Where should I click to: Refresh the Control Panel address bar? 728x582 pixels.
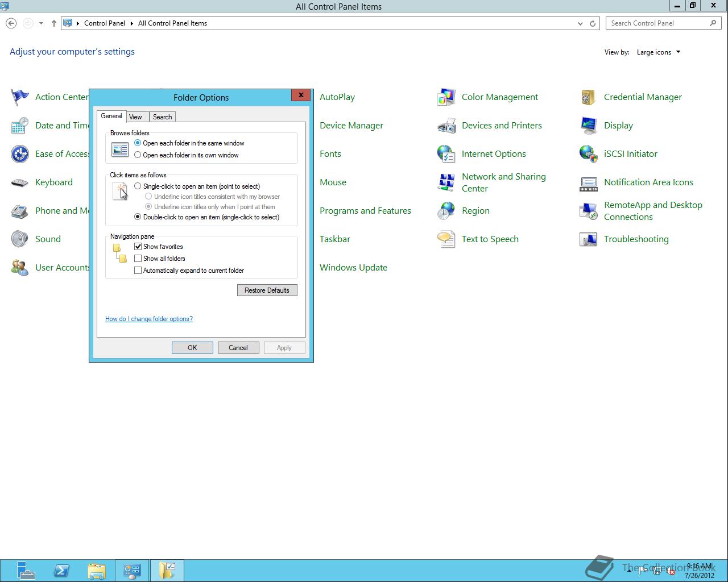pyautogui.click(x=593, y=23)
